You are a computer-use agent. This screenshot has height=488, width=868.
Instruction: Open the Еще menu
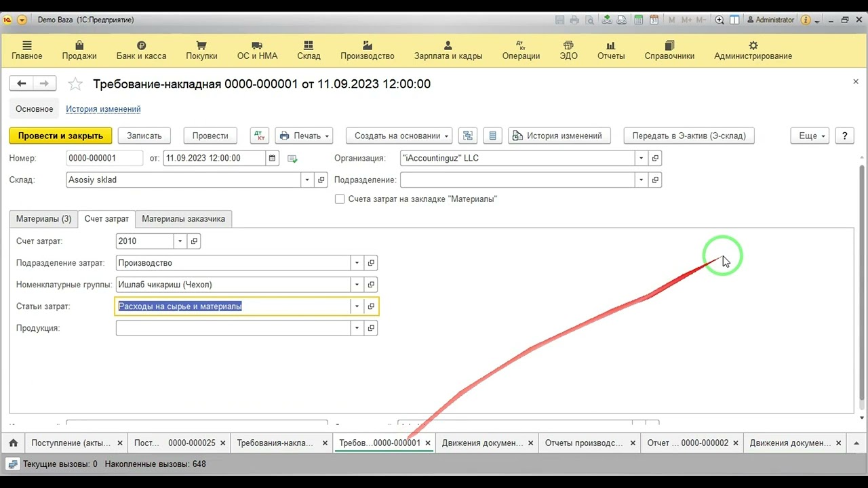tap(810, 136)
